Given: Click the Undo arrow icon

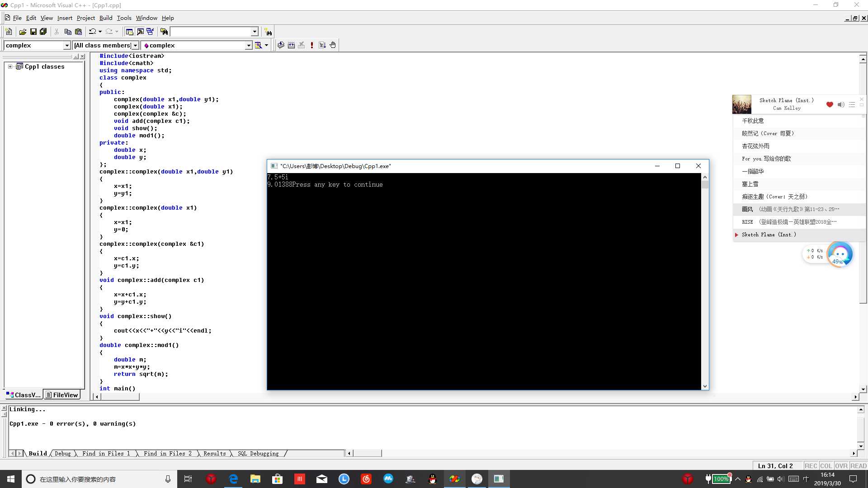Looking at the screenshot, I should tap(92, 32).
